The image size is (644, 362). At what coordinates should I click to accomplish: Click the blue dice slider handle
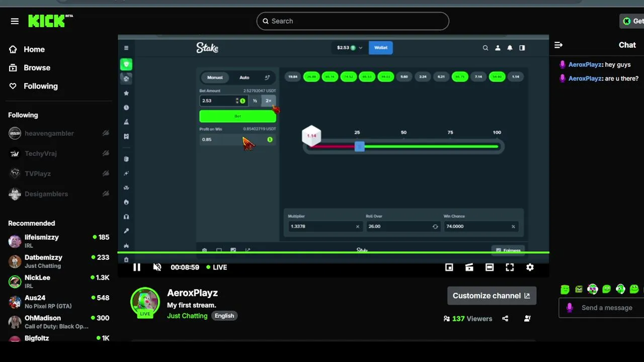pyautogui.click(x=359, y=146)
